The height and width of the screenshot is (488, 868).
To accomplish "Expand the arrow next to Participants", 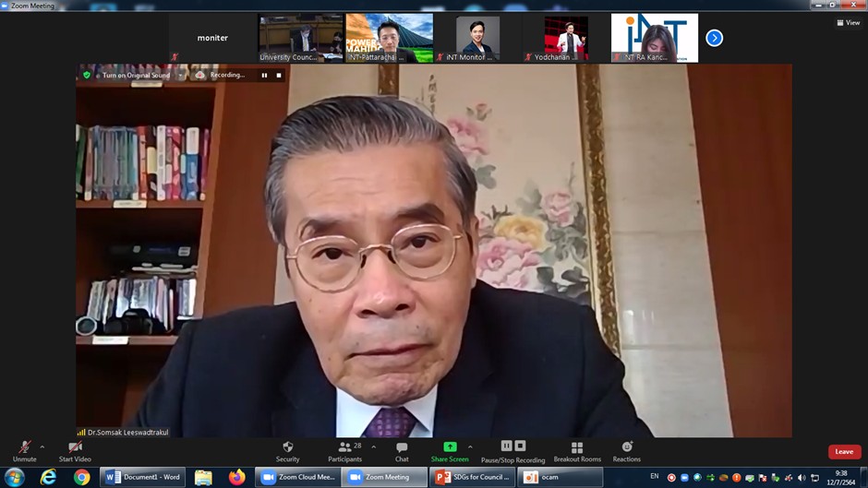I will click(373, 446).
